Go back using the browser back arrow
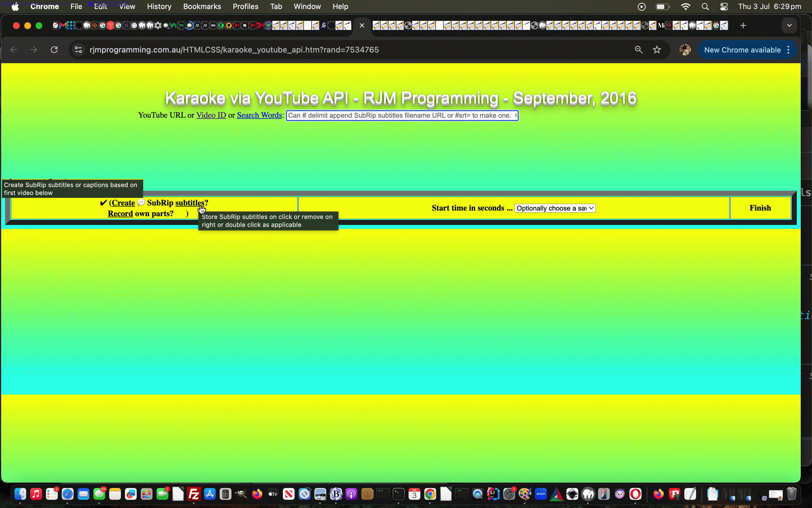The image size is (812, 508). coord(14,50)
